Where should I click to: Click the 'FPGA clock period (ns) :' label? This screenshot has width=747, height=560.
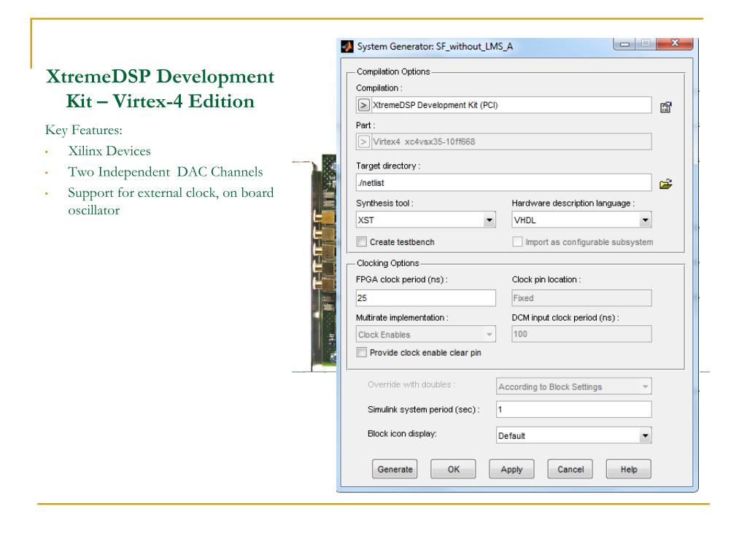(402, 279)
